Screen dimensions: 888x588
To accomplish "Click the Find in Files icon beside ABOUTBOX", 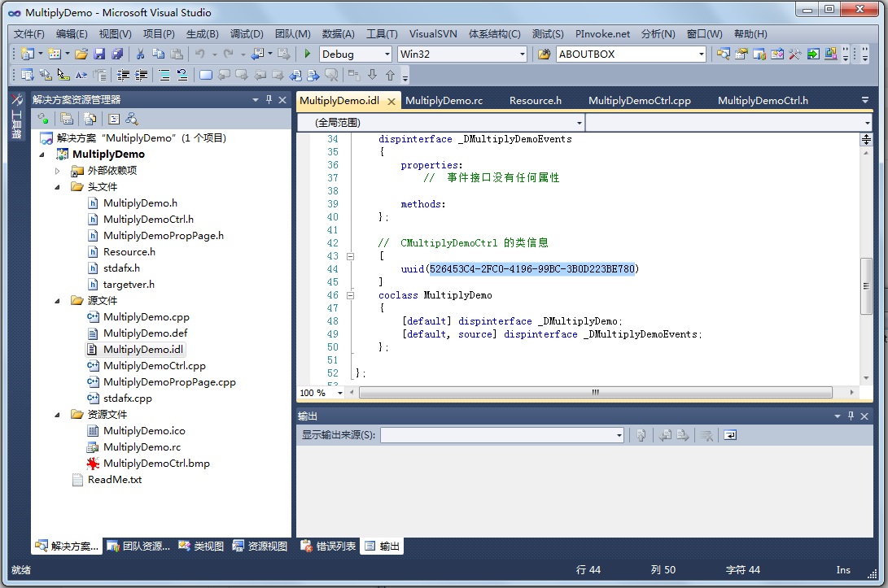I will (x=545, y=54).
